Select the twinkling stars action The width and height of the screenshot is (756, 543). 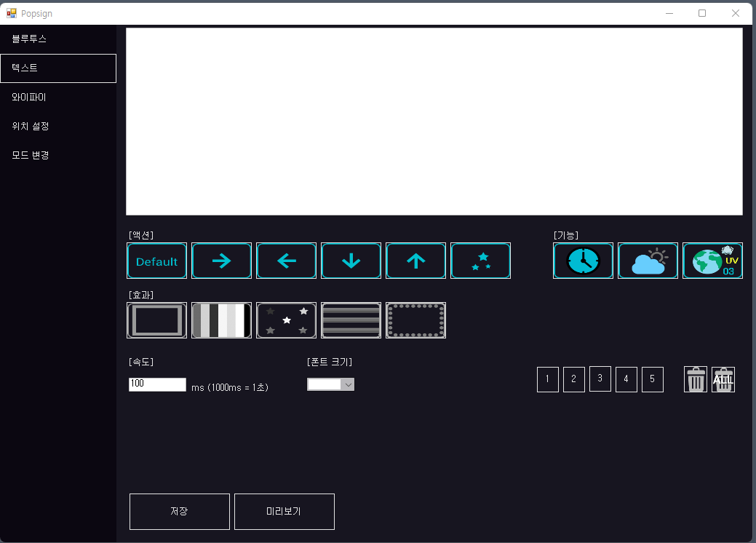click(x=481, y=261)
